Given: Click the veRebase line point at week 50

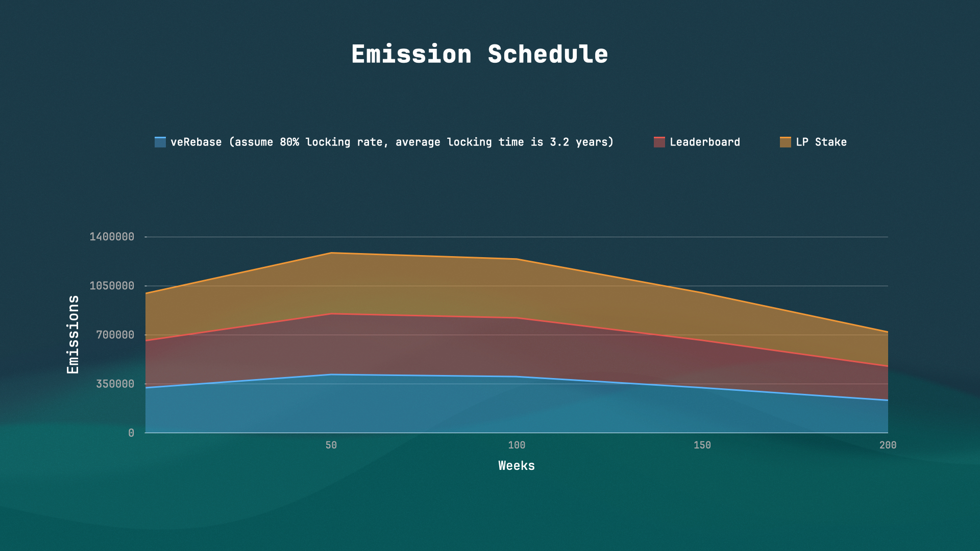Looking at the screenshot, I should [x=331, y=374].
